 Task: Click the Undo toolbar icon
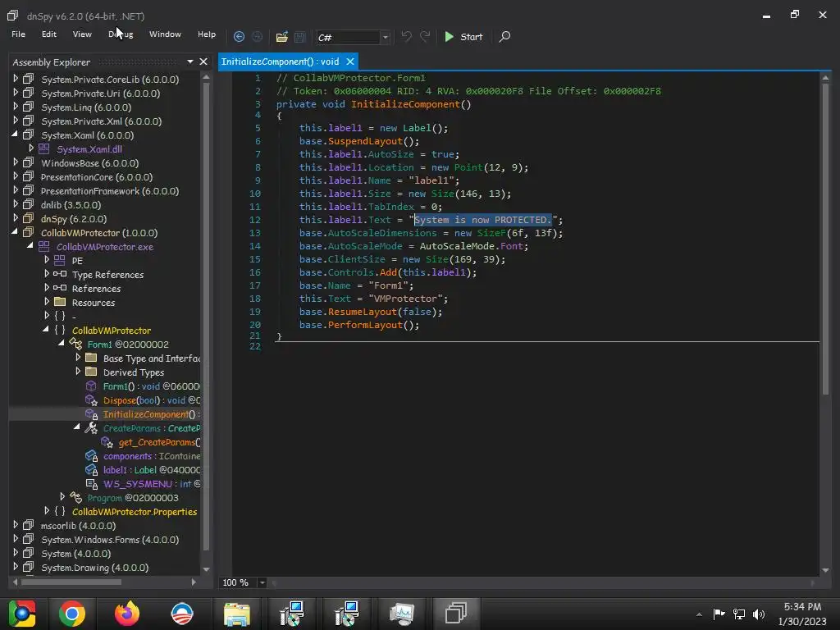pyautogui.click(x=407, y=36)
